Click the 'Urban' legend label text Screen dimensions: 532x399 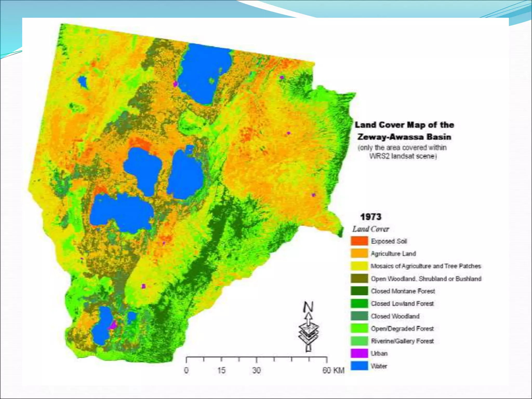[x=380, y=353]
